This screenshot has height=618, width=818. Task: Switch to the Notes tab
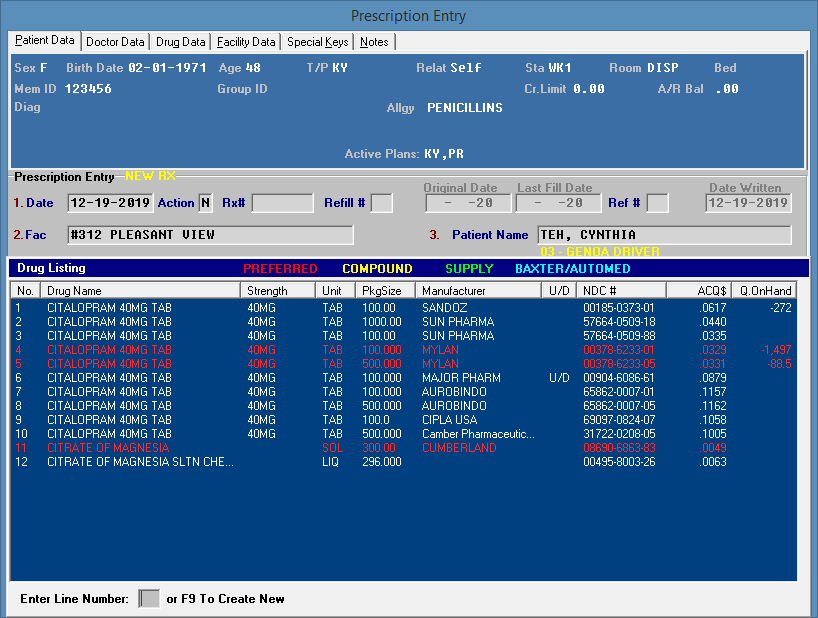coord(374,42)
